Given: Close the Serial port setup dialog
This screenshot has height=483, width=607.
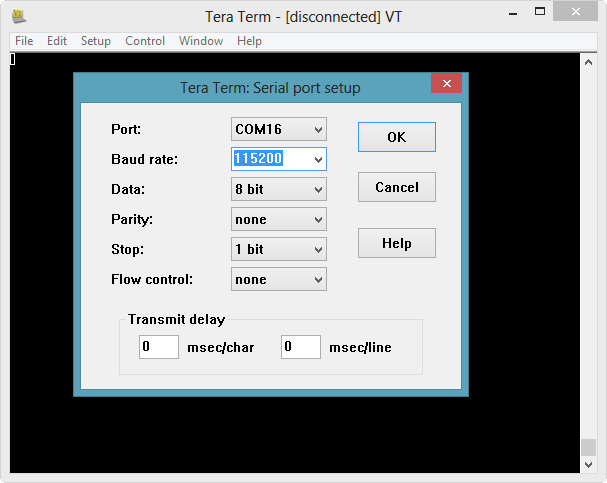Looking at the screenshot, I should tap(445, 87).
